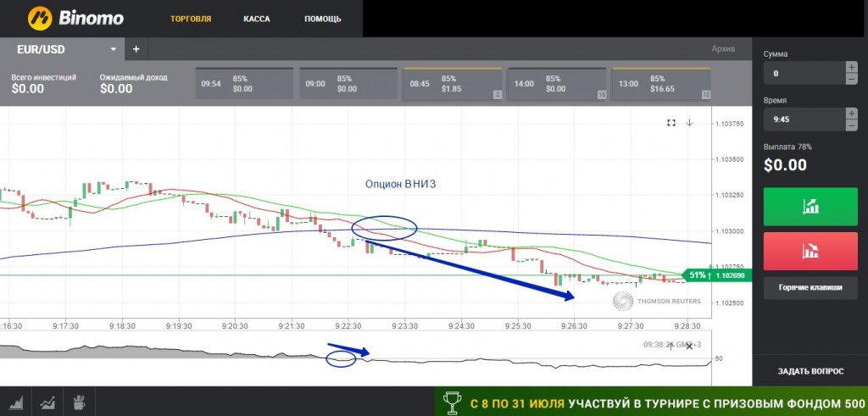868x416 pixels.
Task: Open the Архив archive link
Action: [x=723, y=48]
